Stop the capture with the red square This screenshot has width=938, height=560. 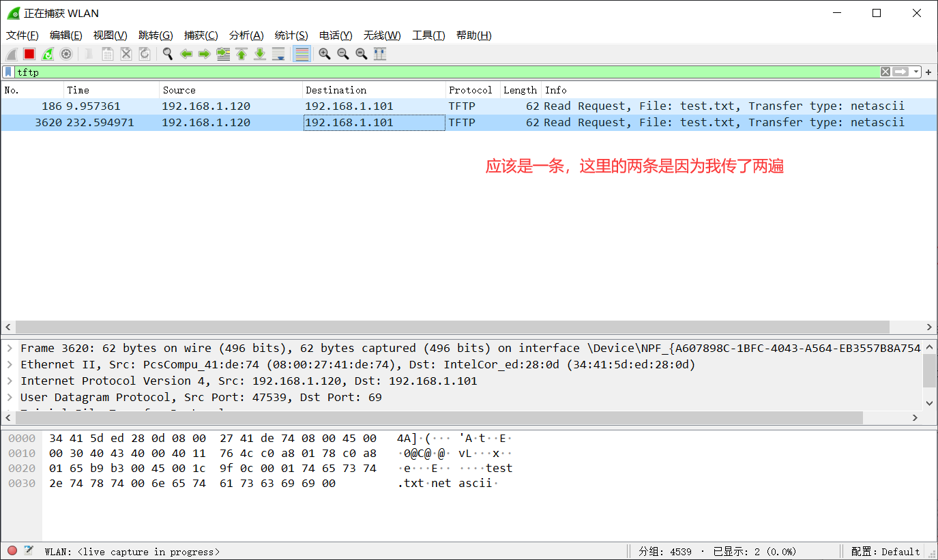[29, 54]
